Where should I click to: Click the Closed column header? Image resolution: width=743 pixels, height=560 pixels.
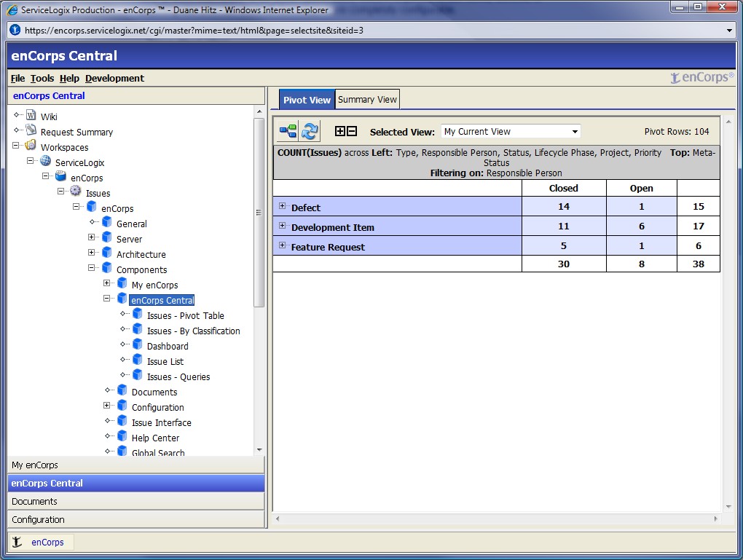[563, 188]
